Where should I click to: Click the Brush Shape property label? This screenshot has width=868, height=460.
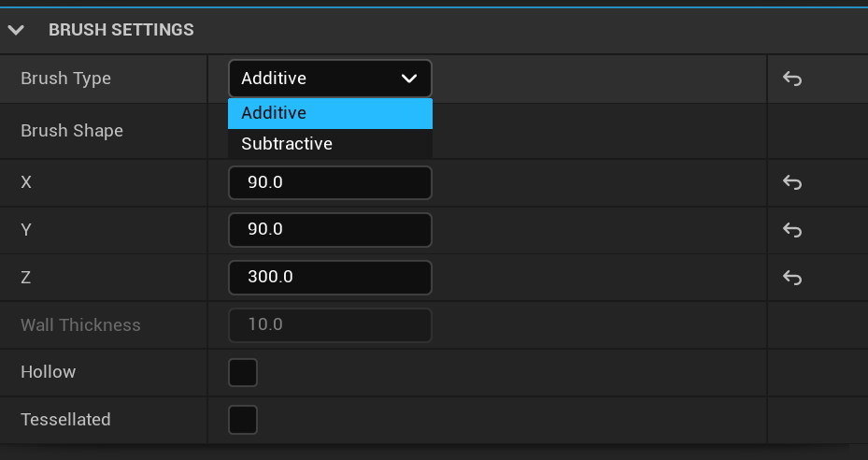[72, 131]
